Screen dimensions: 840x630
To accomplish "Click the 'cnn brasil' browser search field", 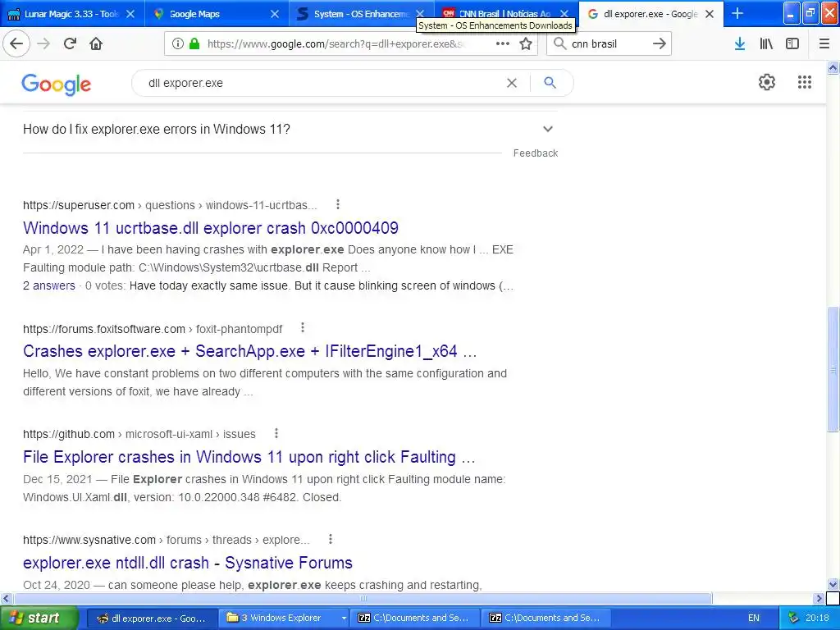I will point(608,44).
